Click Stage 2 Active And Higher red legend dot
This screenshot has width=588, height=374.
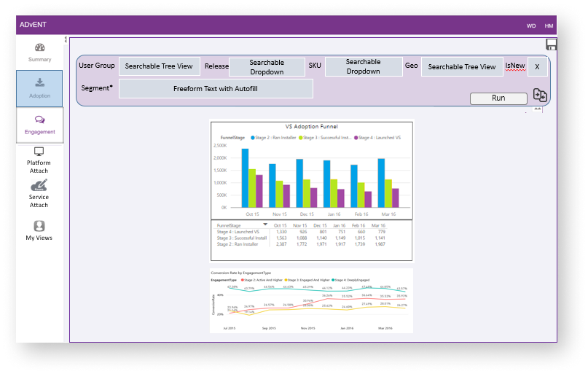click(x=243, y=280)
